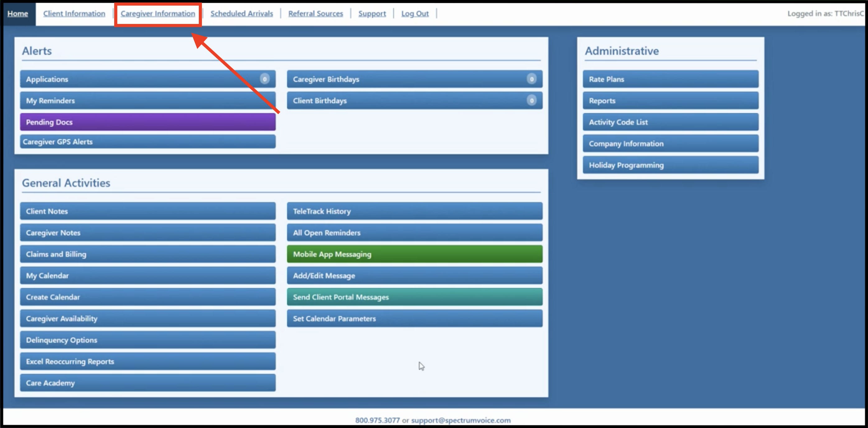Click the Client Birthdays count badge
Screen dimensions: 868x428
pyautogui.click(x=531, y=100)
